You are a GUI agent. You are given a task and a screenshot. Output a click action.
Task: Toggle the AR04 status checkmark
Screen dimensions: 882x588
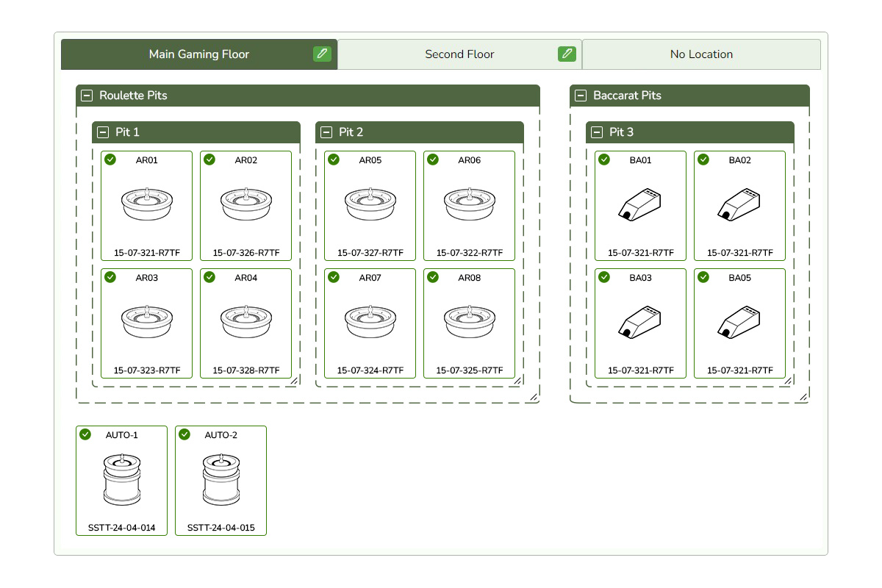click(209, 277)
